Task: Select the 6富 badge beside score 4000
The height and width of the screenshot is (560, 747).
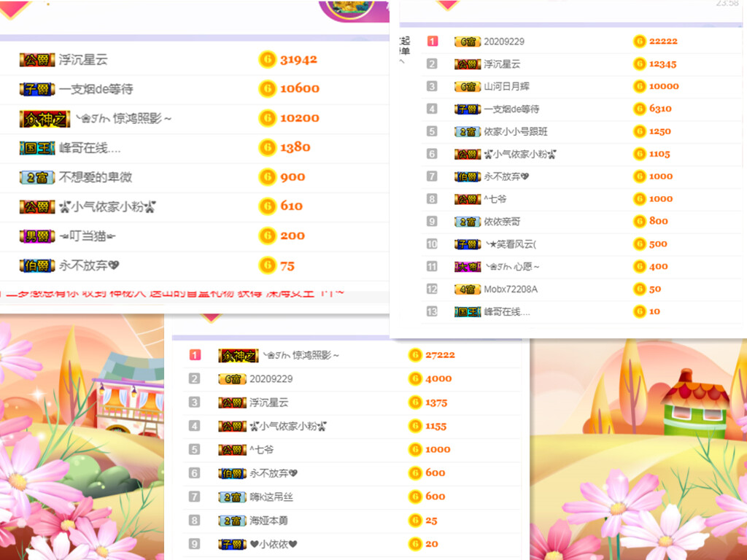Action: [232, 379]
